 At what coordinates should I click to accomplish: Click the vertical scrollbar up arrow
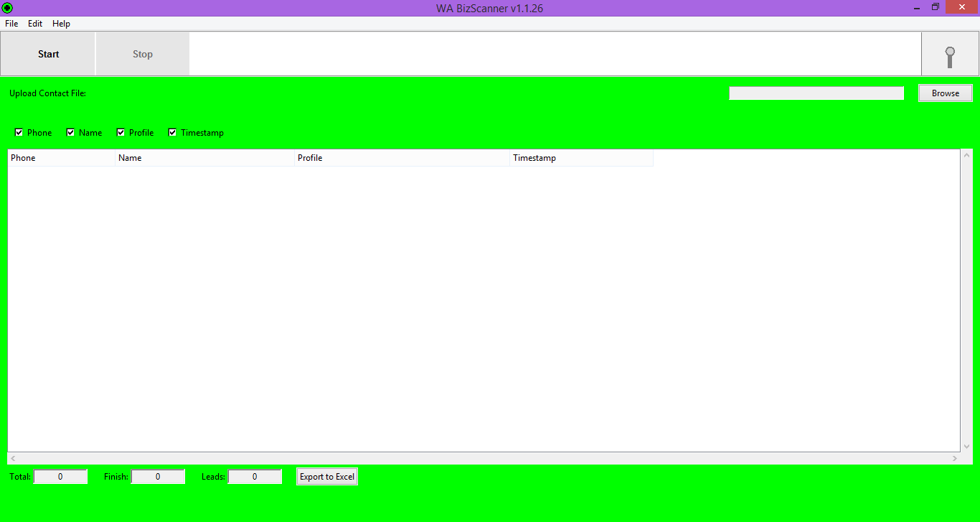tap(966, 156)
